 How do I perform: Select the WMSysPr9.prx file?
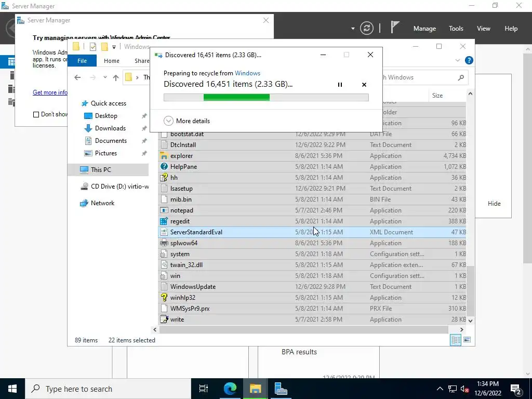click(312, 309)
